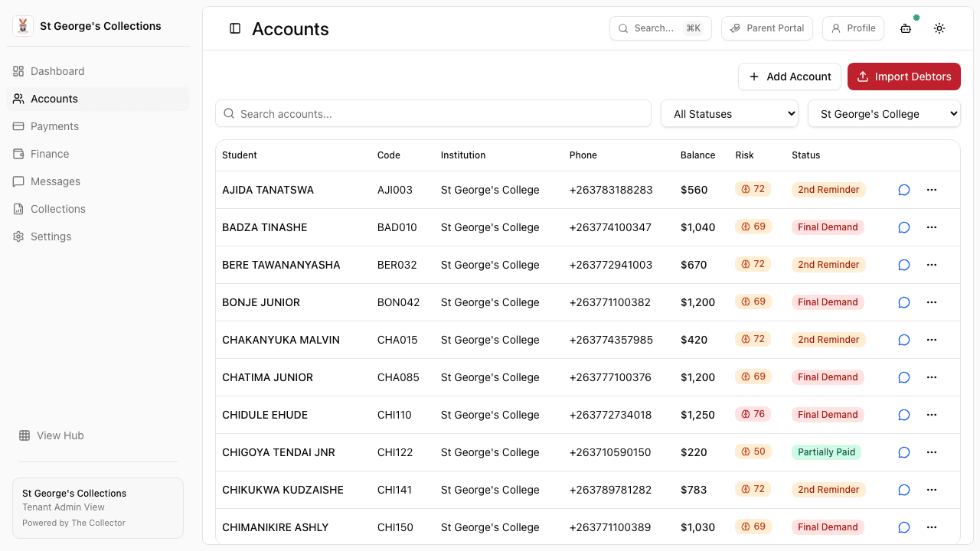Open the All Statuses filter dropdown
This screenshot has height=551, width=980.
[728, 113]
